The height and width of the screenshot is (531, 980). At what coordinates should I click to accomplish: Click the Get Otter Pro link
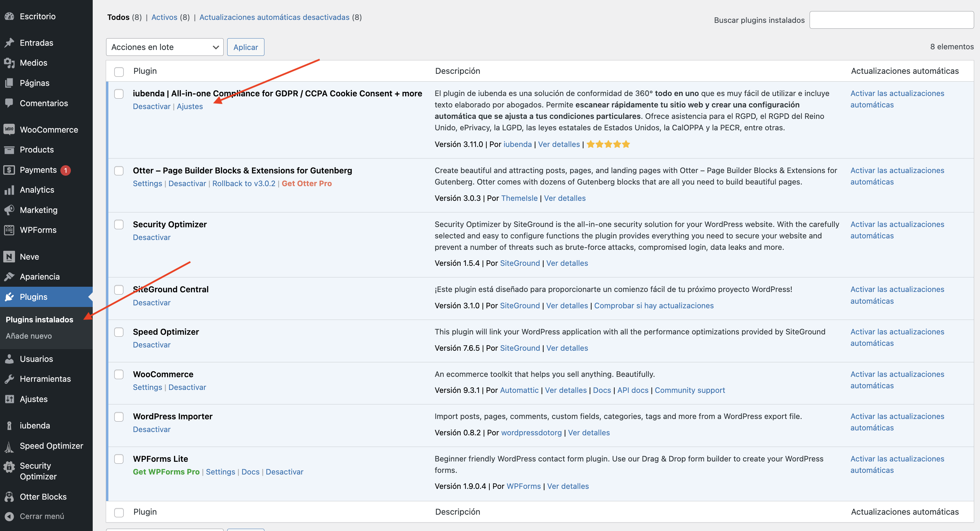(306, 184)
